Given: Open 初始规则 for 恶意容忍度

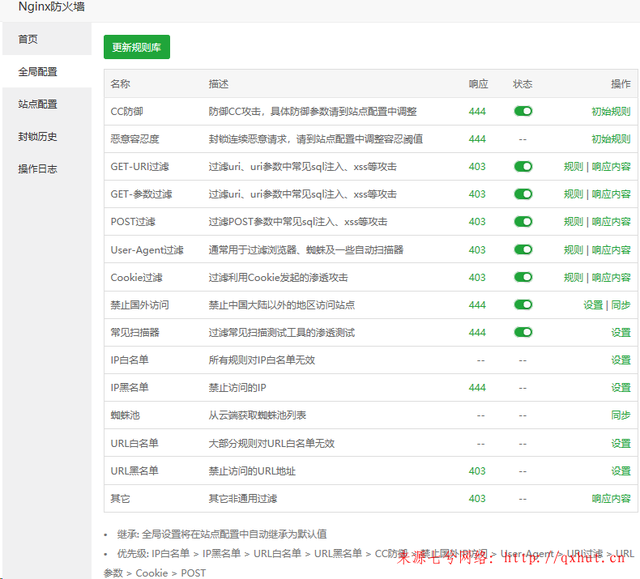Looking at the screenshot, I should (611, 139).
